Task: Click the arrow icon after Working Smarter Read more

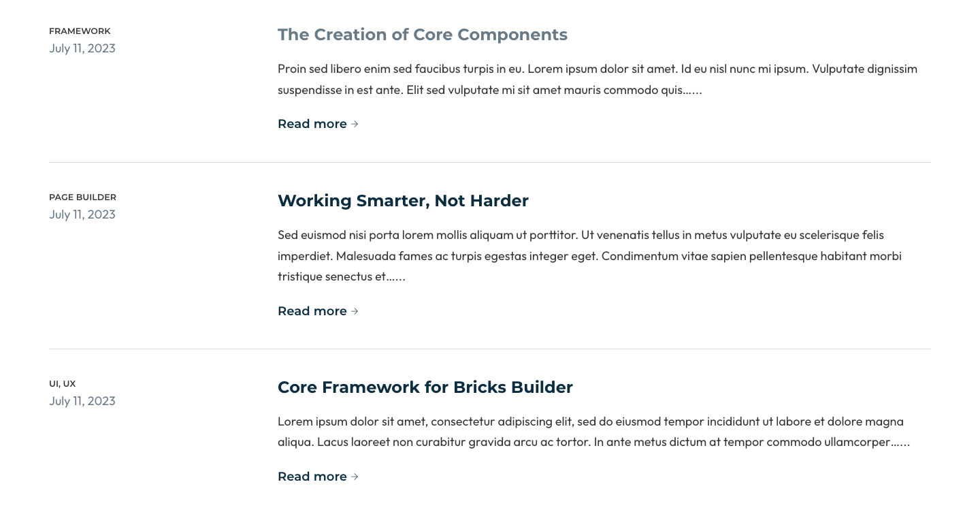Action: pyautogui.click(x=355, y=311)
